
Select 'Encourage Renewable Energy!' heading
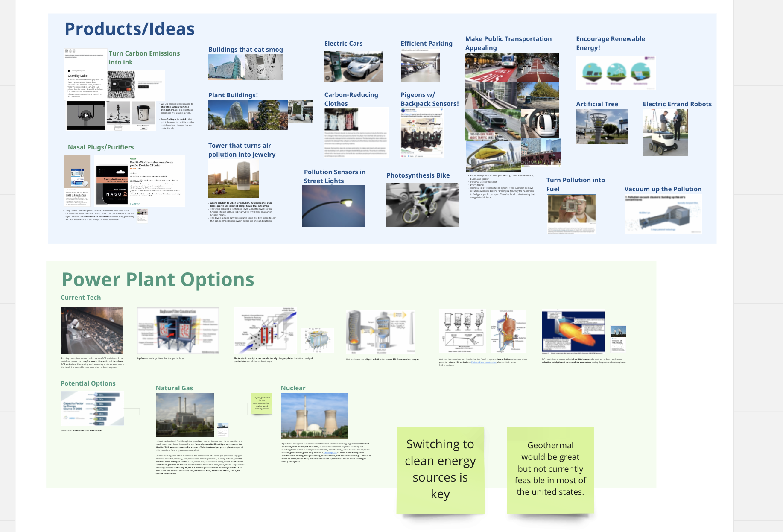611,43
